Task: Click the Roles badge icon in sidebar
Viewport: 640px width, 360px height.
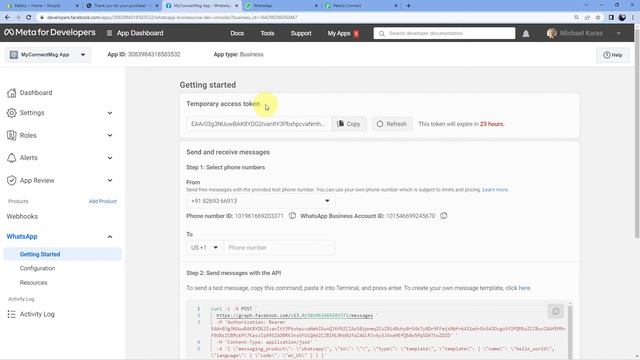Action: (x=12, y=135)
